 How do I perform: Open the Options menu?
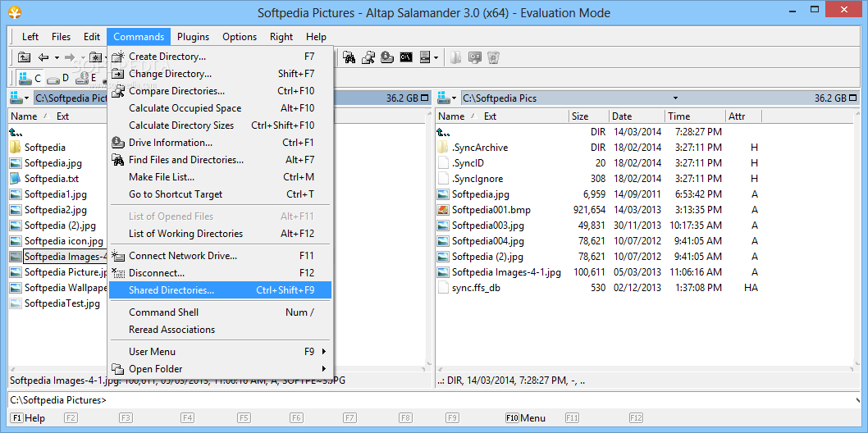pyautogui.click(x=240, y=37)
